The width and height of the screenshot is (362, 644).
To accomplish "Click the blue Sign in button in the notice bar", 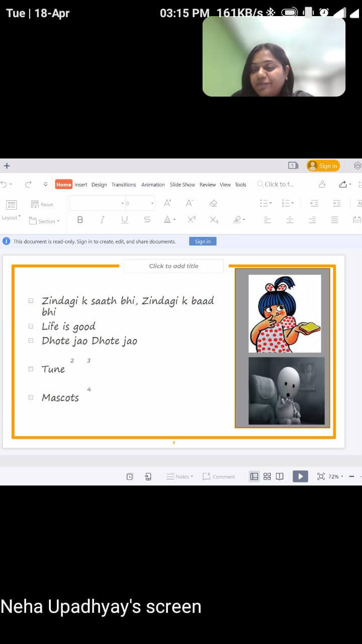I will (x=203, y=242).
